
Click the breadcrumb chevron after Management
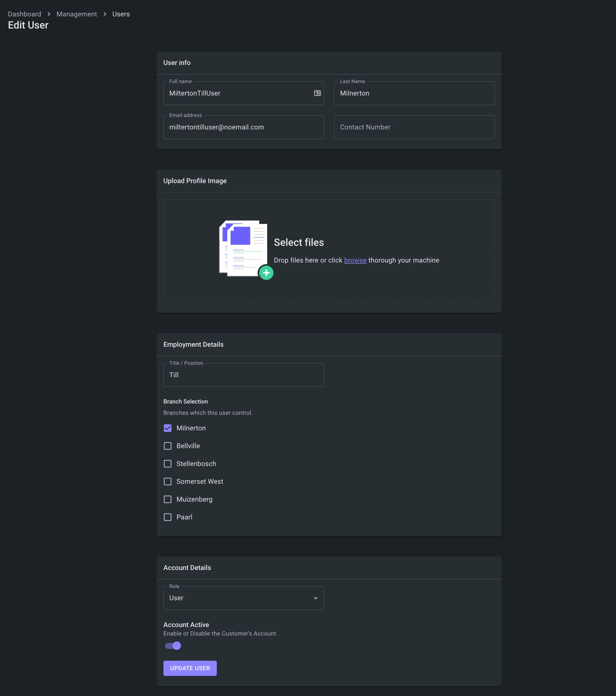(105, 14)
